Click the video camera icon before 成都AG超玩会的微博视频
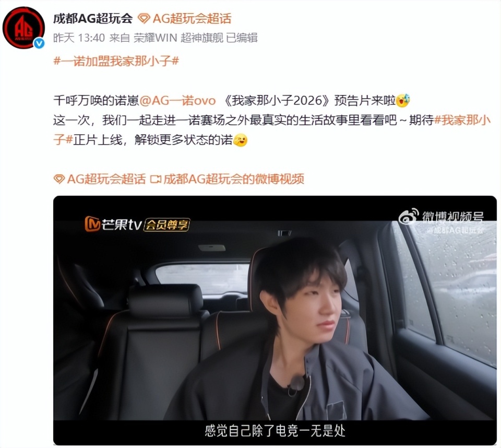 coord(156,179)
